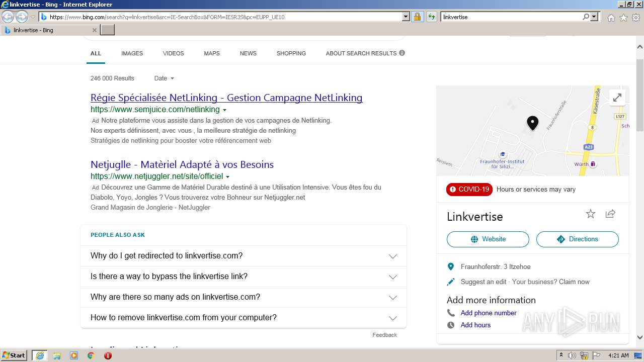Open the address bar dropdown arrow

pyautogui.click(x=406, y=17)
